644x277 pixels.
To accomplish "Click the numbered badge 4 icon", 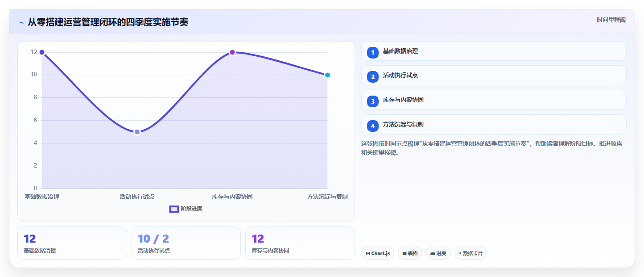I will [x=373, y=126].
